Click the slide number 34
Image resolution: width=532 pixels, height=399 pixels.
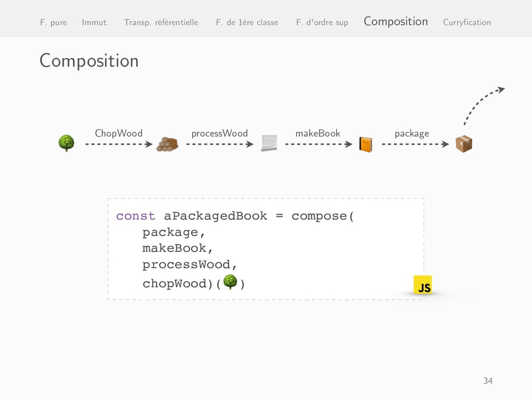tap(488, 380)
